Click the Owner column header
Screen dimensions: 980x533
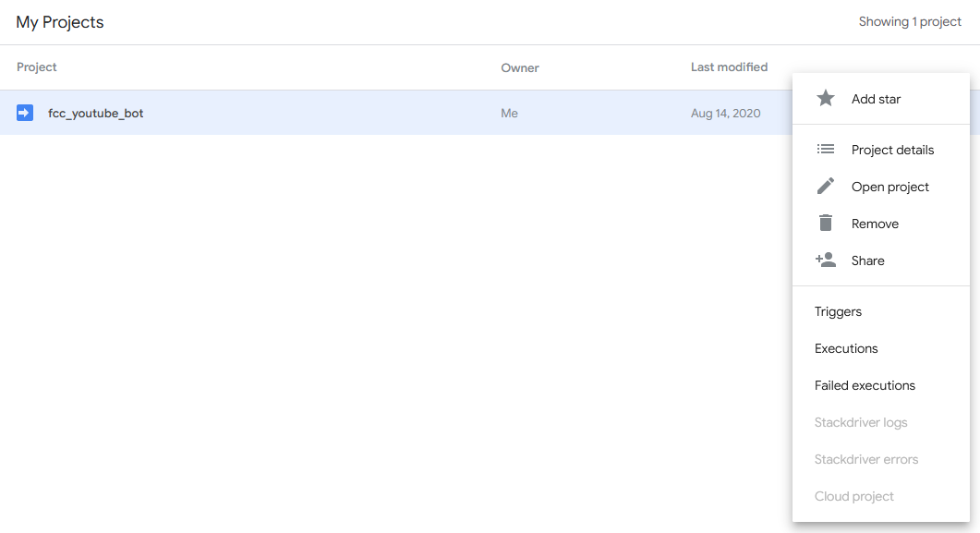point(519,67)
